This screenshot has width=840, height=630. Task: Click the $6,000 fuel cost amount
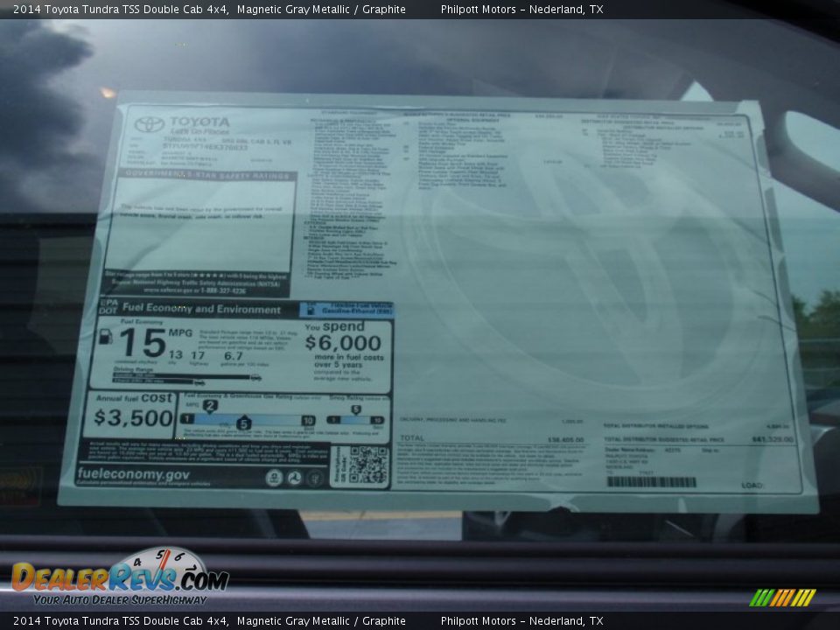click(x=343, y=343)
